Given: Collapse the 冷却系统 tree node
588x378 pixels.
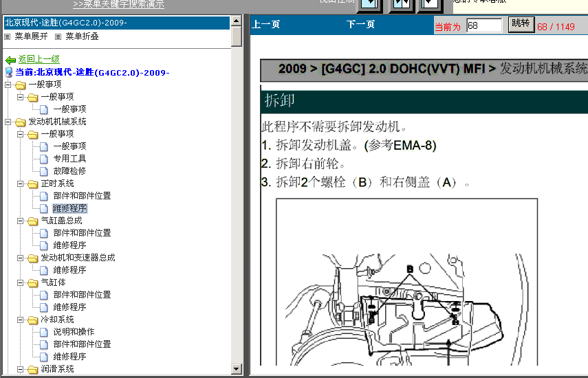Looking at the screenshot, I should [20, 320].
